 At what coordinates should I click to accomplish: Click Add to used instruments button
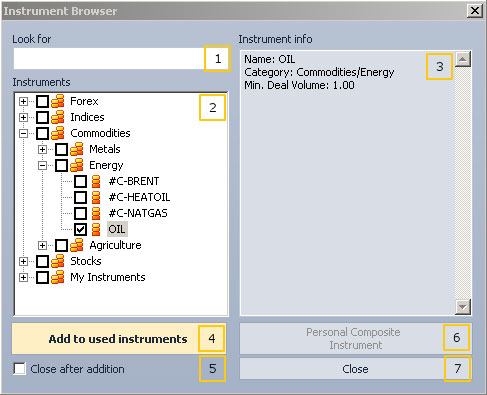[119, 339]
